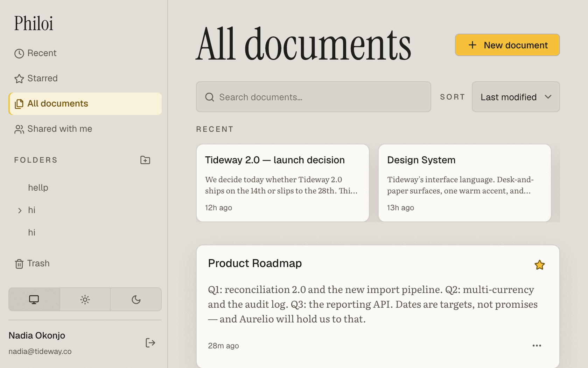Click the All documents pages icon
This screenshot has height=368, width=588.
point(19,104)
